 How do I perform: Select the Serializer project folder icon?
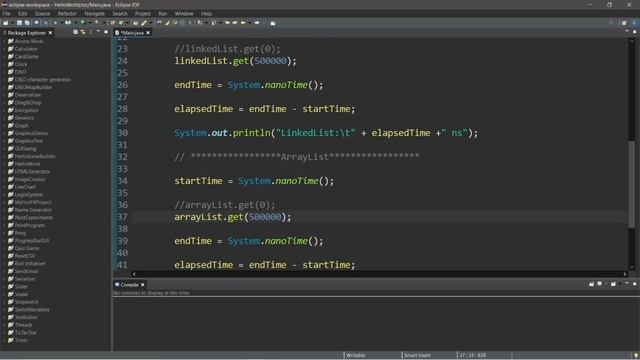pyautogui.click(x=11, y=279)
